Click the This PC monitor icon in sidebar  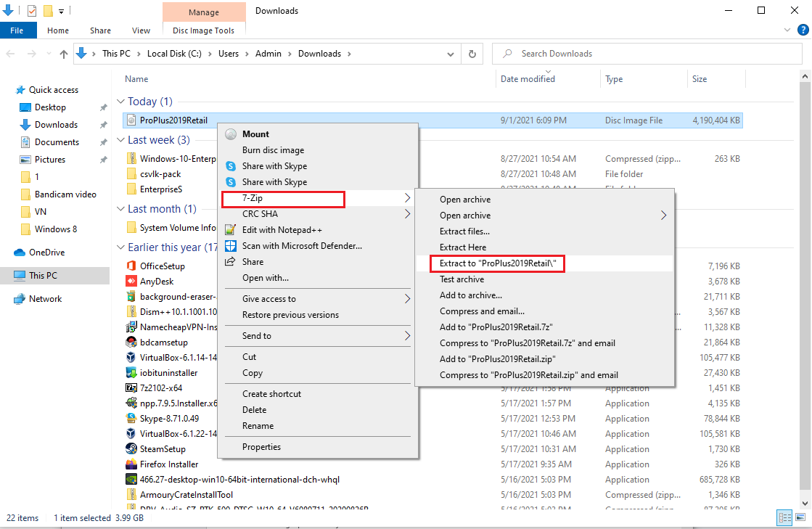[20, 276]
